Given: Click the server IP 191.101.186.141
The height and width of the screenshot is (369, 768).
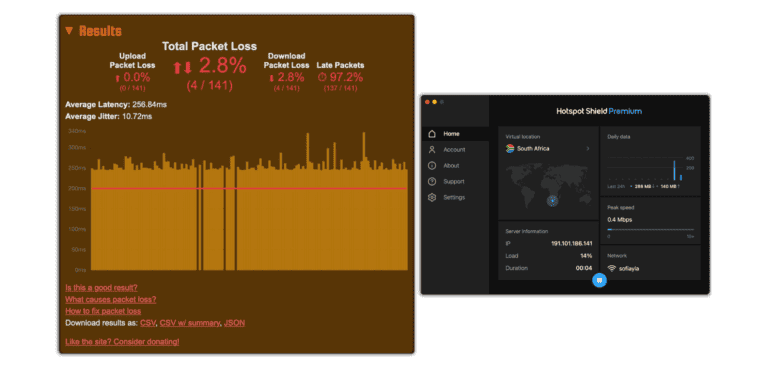Looking at the screenshot, I should point(572,244).
